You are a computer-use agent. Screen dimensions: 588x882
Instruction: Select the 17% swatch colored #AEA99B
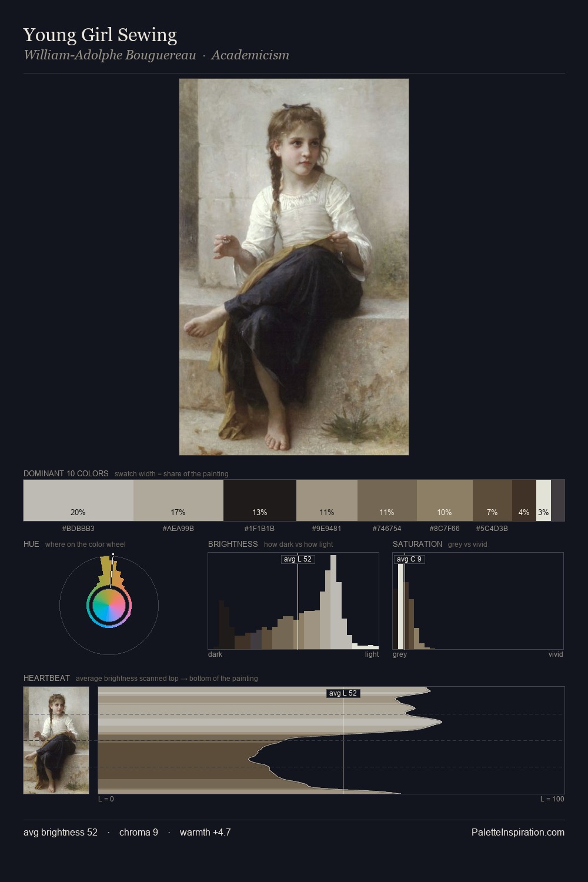pos(178,500)
